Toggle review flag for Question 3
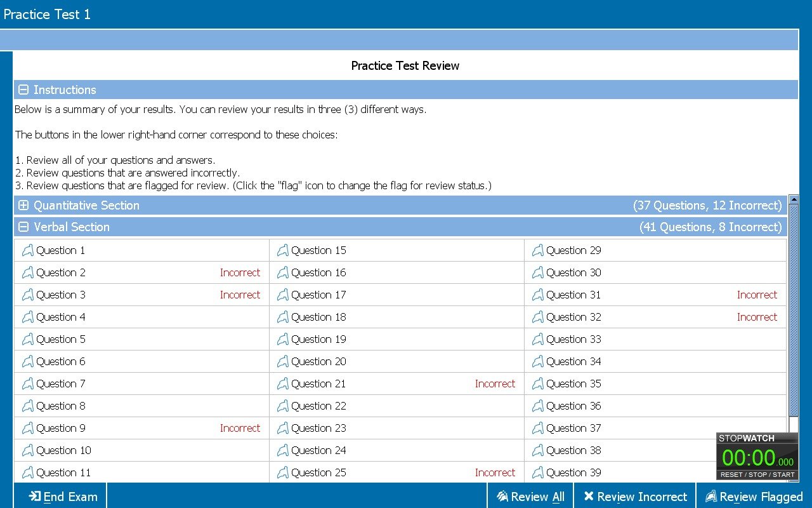Image resolution: width=812 pixels, height=508 pixels. point(27,295)
